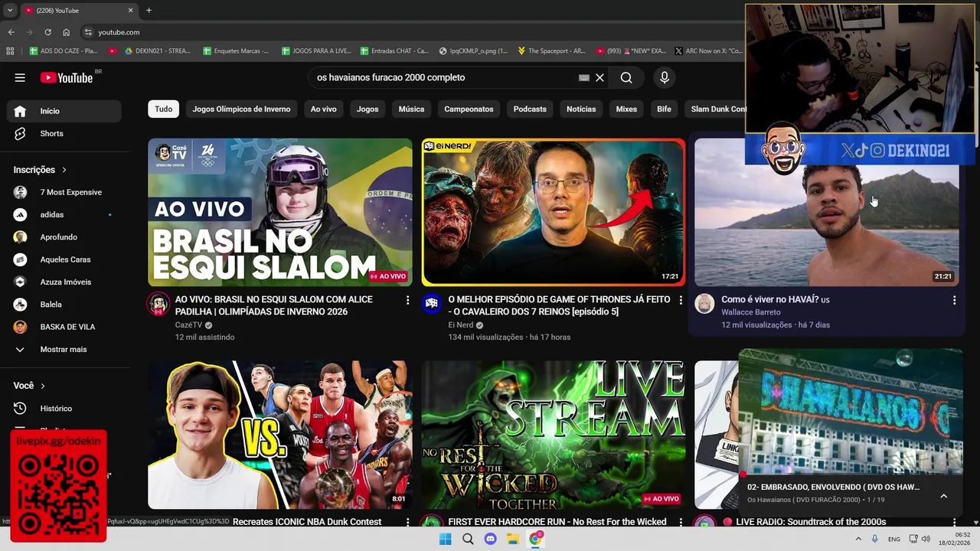Expand Inscrições section chevron
The height and width of the screenshot is (551, 980).
(64, 170)
